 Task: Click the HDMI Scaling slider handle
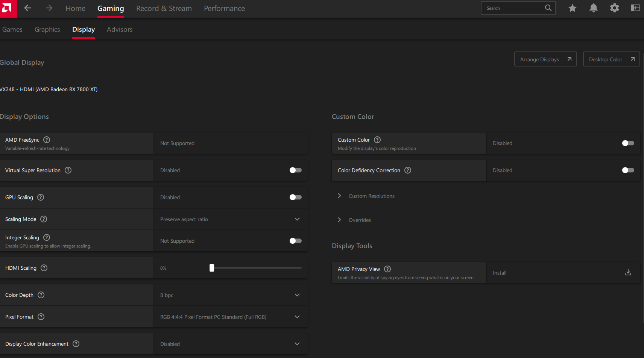(x=212, y=268)
